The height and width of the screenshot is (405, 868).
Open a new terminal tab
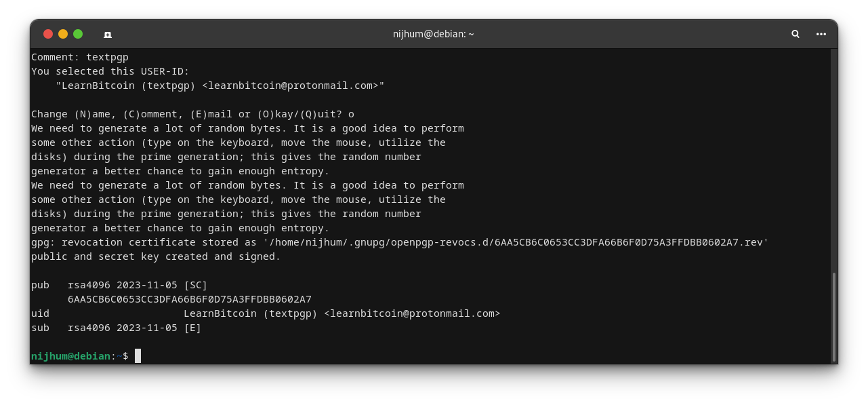pos(107,34)
